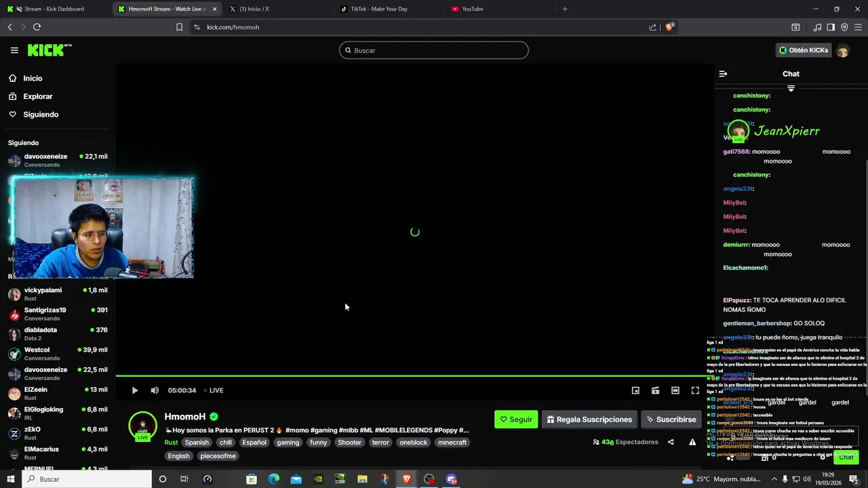Click the KICK logo
The image size is (868, 488).
(x=50, y=50)
